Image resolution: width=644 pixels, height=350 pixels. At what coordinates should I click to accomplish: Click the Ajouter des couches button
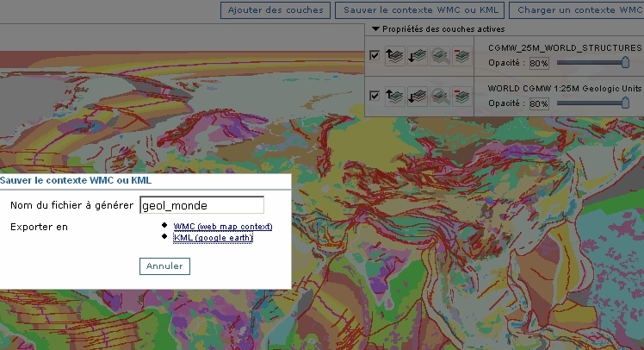coord(276,10)
